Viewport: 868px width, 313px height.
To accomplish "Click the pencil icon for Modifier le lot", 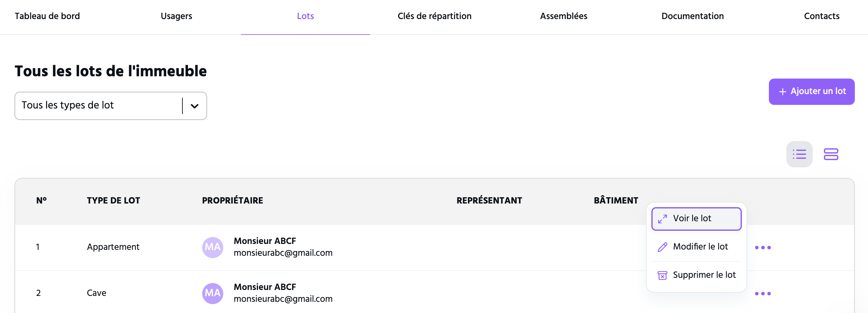I will coord(662,247).
